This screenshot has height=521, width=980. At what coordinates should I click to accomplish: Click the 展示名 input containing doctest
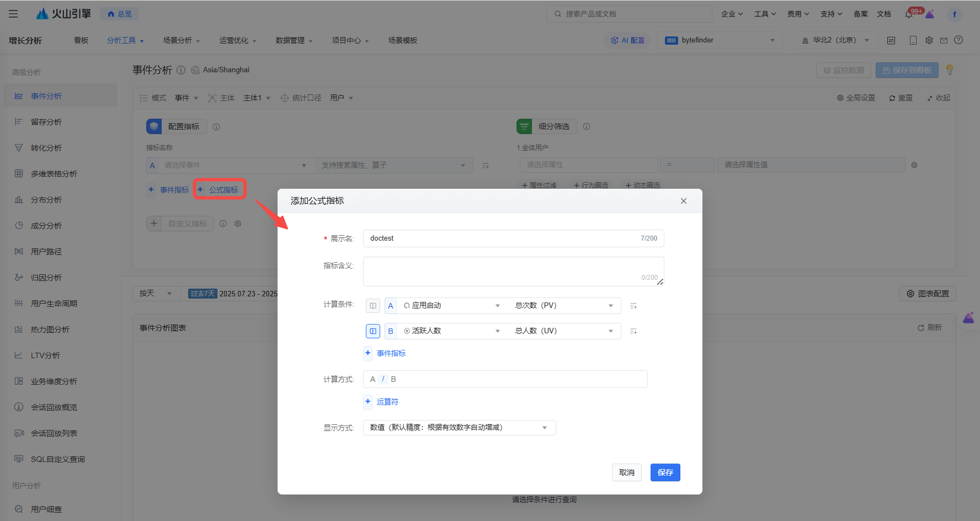click(502, 238)
